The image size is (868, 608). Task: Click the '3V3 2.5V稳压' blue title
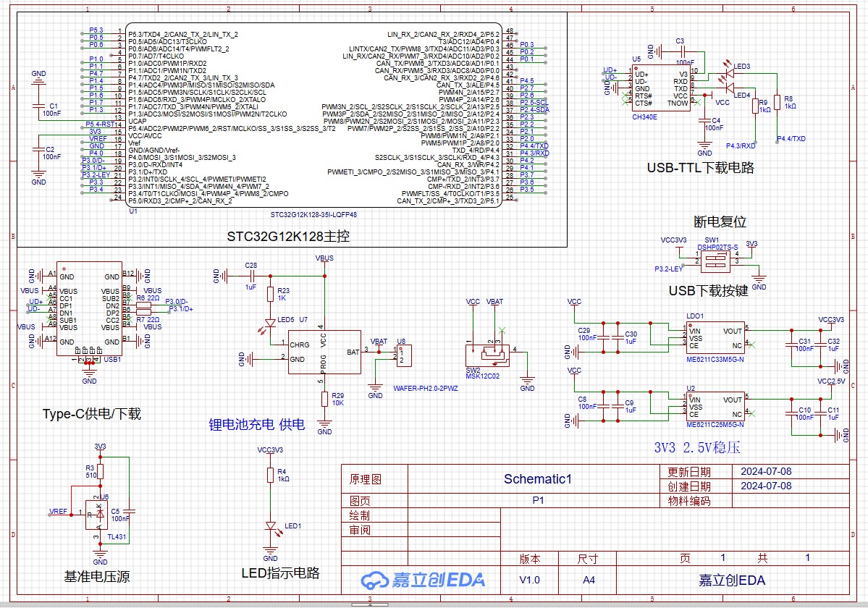tap(697, 447)
